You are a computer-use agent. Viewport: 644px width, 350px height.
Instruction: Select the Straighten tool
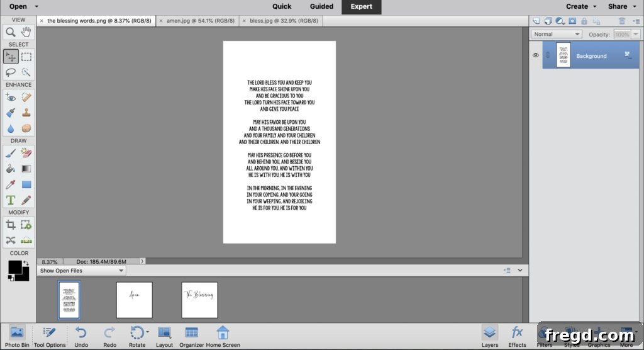coord(26,240)
